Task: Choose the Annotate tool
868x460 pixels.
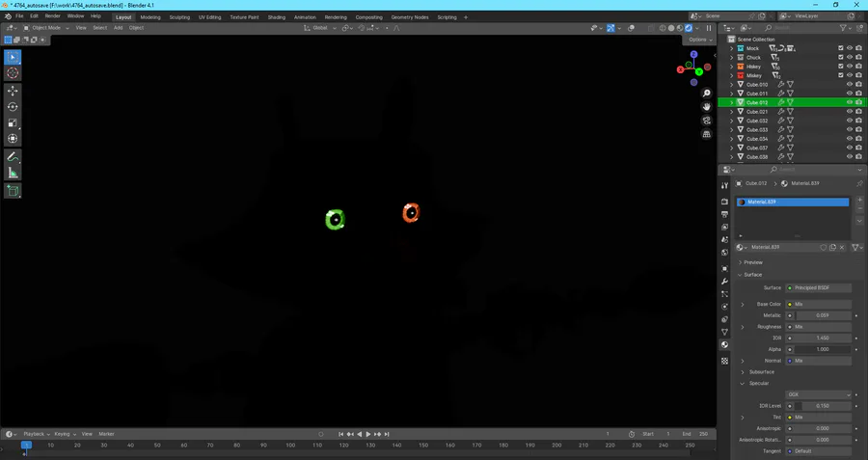Action: click(x=13, y=157)
